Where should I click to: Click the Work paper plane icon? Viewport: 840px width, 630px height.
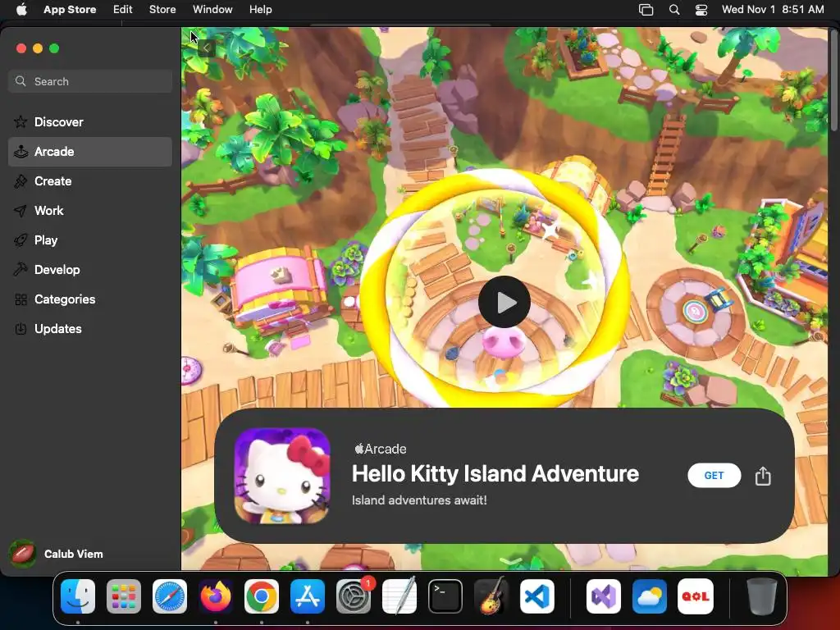(21, 211)
